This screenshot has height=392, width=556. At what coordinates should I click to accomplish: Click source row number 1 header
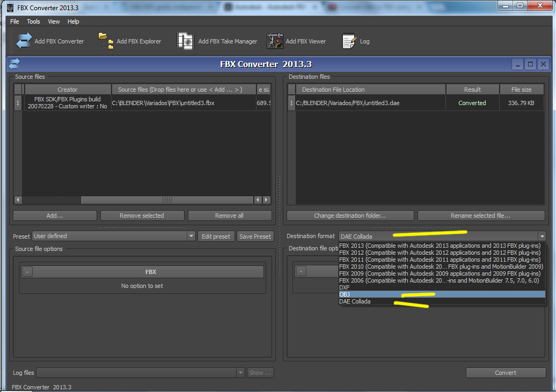tap(18, 103)
